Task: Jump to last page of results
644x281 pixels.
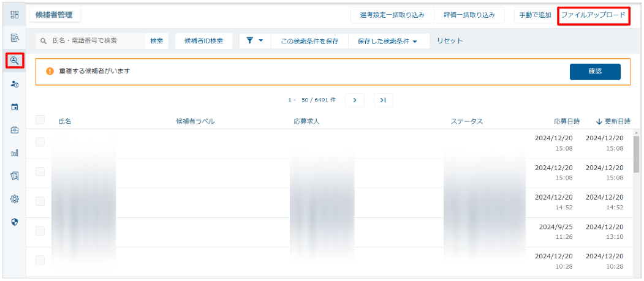Action: coord(383,100)
